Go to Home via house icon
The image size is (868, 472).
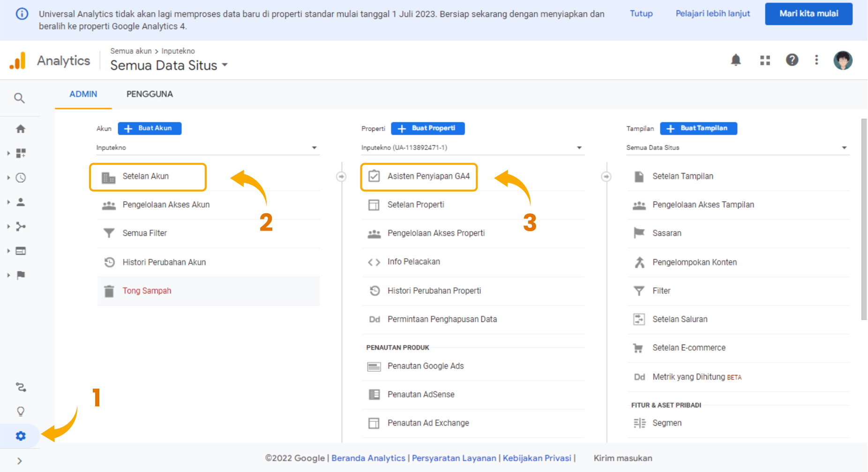coord(21,129)
